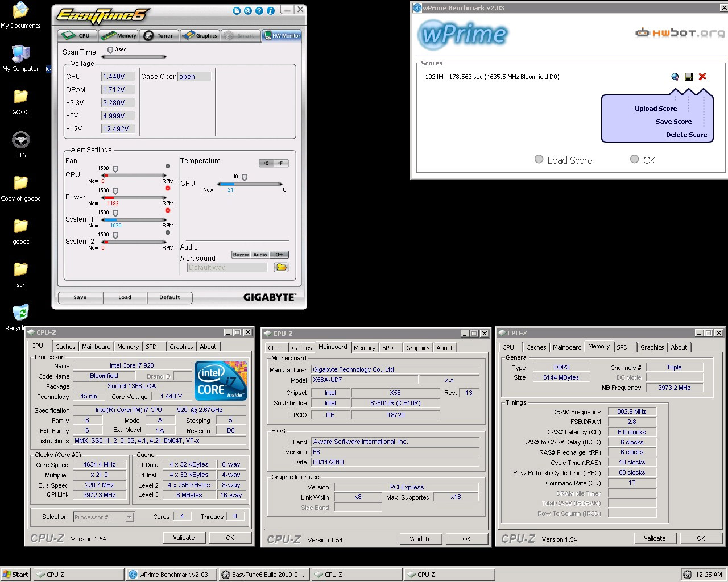Click Validate in right CPU-Z window
728x582 pixels.
(655, 538)
